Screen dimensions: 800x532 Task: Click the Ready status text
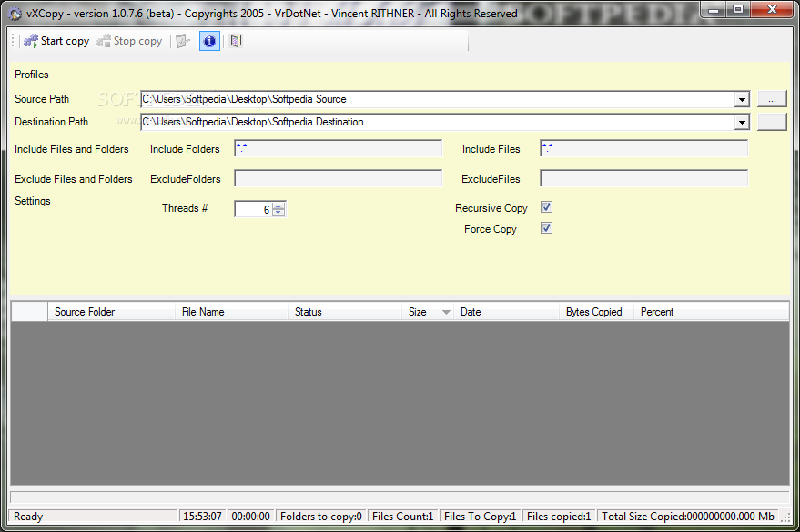(28, 517)
